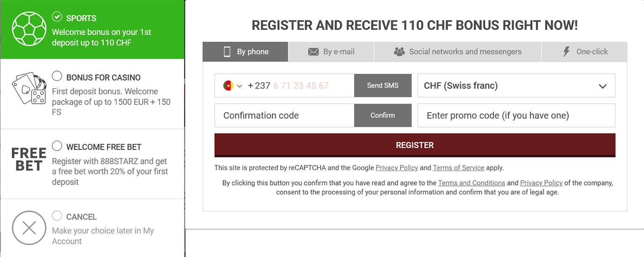Viewport: 644px width, 257px height.
Task: Click the cancel X circle icon
Action: pyautogui.click(x=29, y=228)
